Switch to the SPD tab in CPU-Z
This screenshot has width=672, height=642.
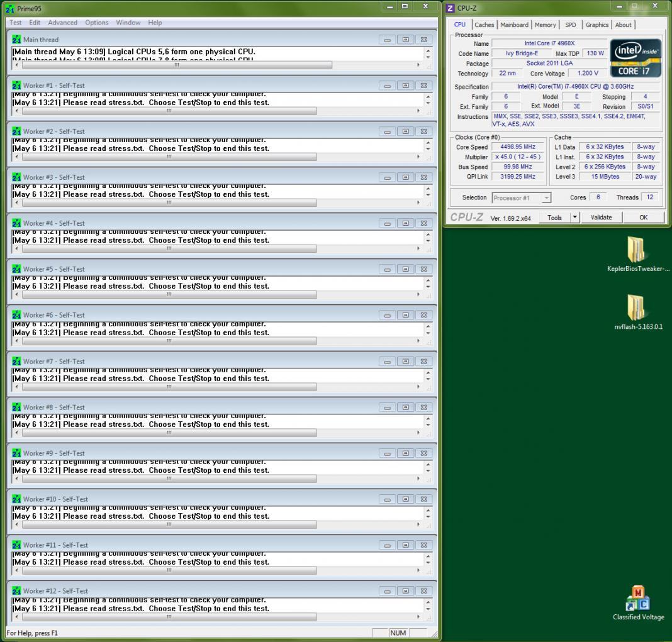571,25
